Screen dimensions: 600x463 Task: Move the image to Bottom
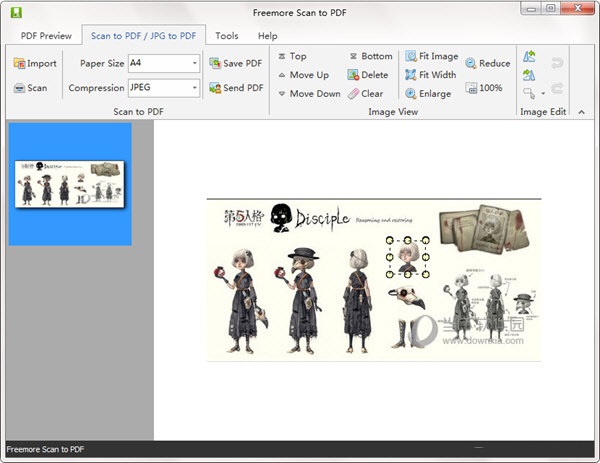tap(370, 57)
